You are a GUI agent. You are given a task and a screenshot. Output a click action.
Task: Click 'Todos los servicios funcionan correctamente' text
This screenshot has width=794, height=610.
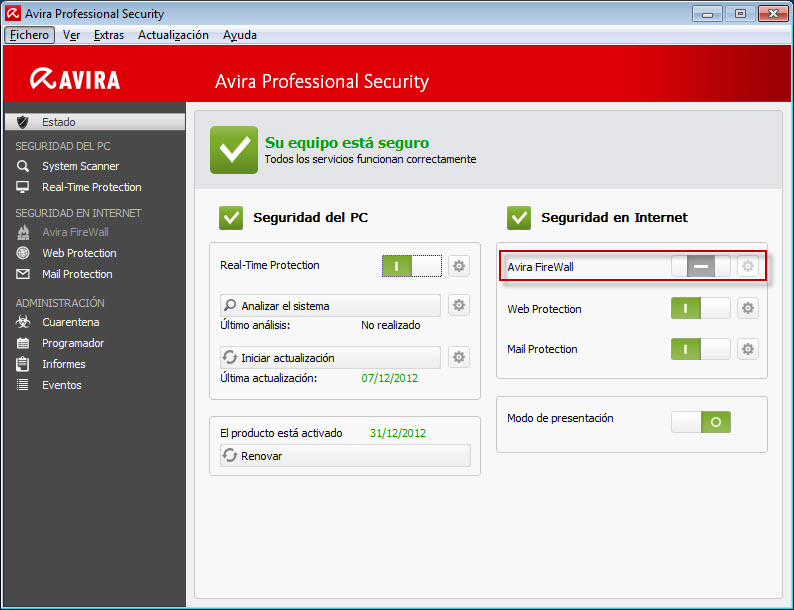click(370, 159)
